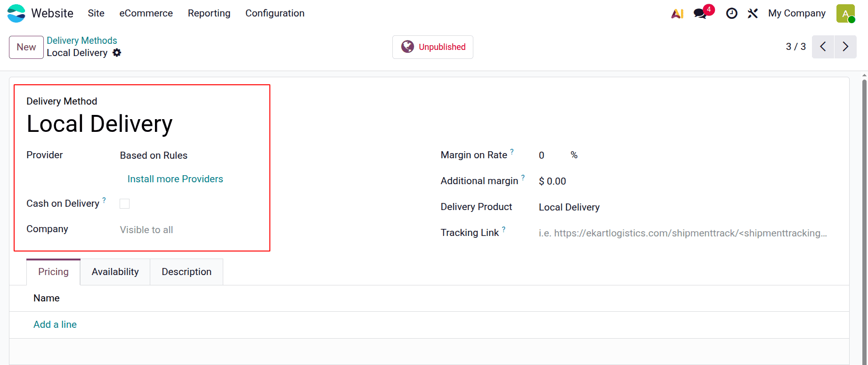Viewport: 868px width, 365px height.
Task: Open the My Company switcher
Action: coord(796,13)
